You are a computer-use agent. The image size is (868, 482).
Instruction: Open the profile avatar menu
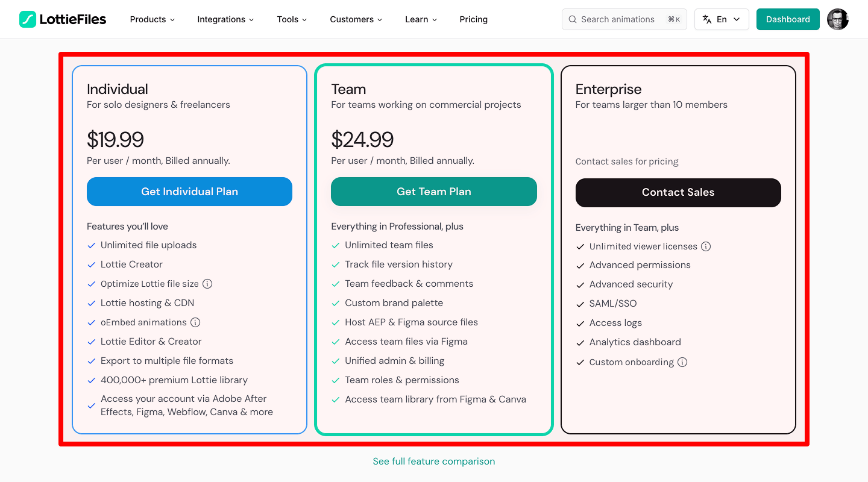[837, 19]
